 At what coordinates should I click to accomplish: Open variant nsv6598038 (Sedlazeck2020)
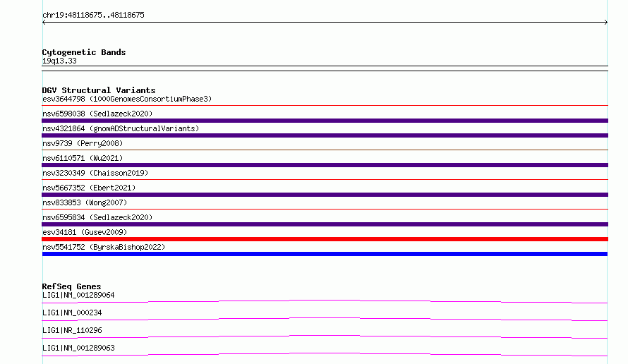(x=97, y=114)
